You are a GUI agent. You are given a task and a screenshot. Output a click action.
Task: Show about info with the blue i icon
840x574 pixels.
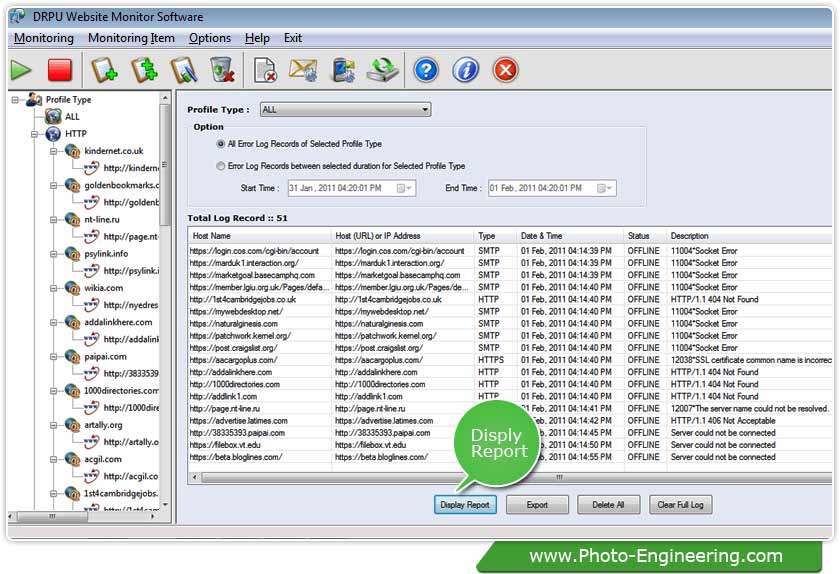point(465,70)
